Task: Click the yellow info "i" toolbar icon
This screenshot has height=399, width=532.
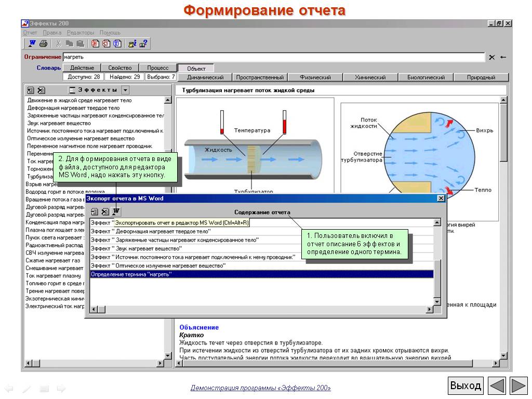Action: (x=132, y=44)
